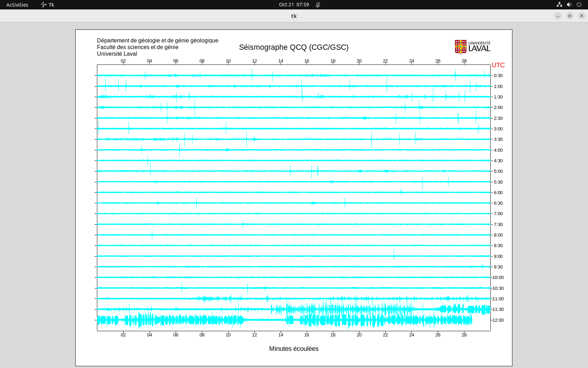Viewport: 588px width, 368px height.
Task: Open the power menu icon
Action: (579, 5)
